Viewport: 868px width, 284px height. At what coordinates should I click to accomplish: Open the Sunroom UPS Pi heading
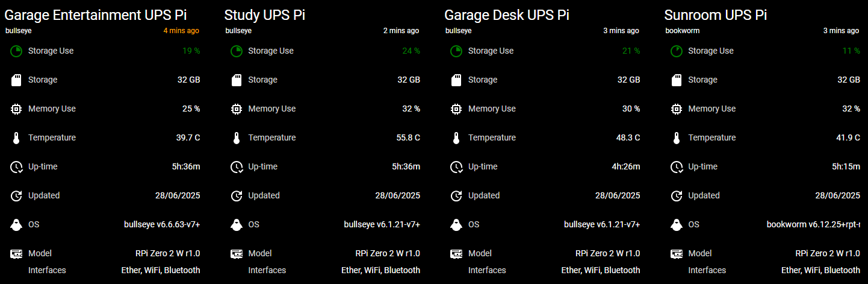pyautogui.click(x=715, y=15)
